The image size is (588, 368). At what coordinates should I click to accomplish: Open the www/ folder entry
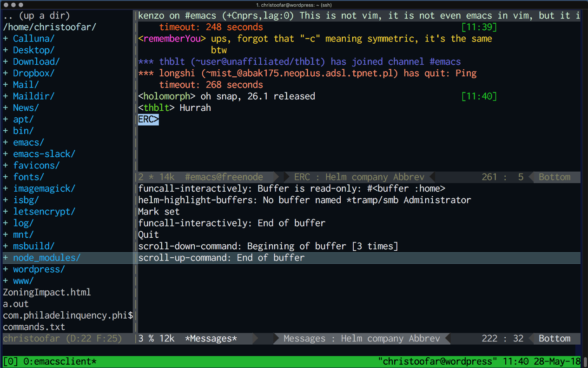coord(23,281)
